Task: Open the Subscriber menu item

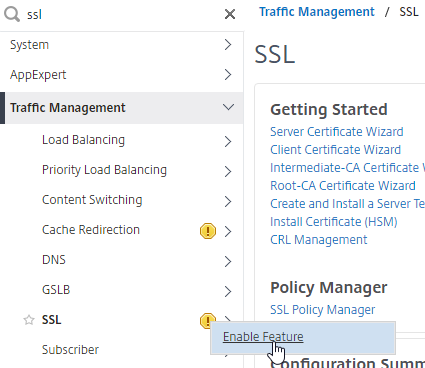Action: 70,350
